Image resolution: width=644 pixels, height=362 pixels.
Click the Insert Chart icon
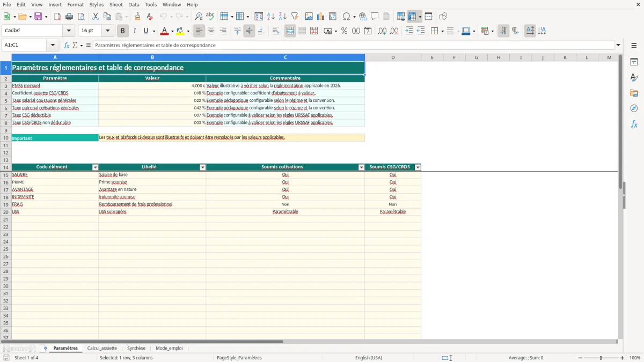[321, 17]
